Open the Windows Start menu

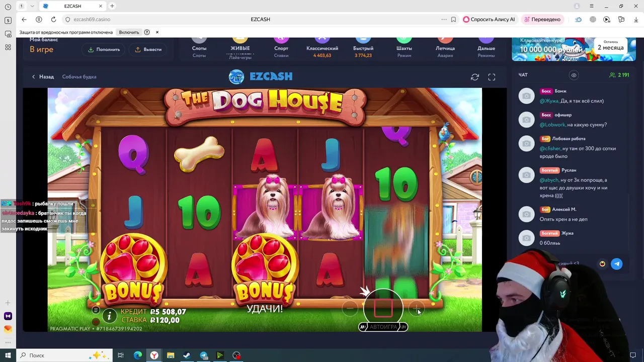8,355
